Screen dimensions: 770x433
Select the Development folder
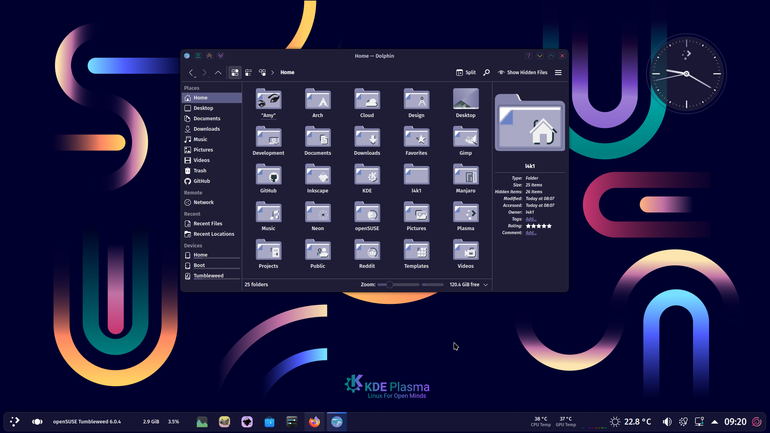pos(268,141)
